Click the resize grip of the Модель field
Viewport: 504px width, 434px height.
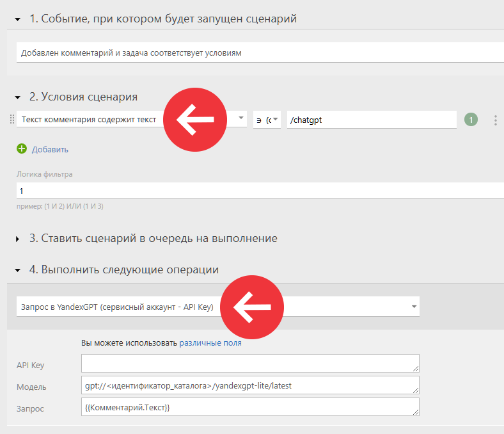416,390
